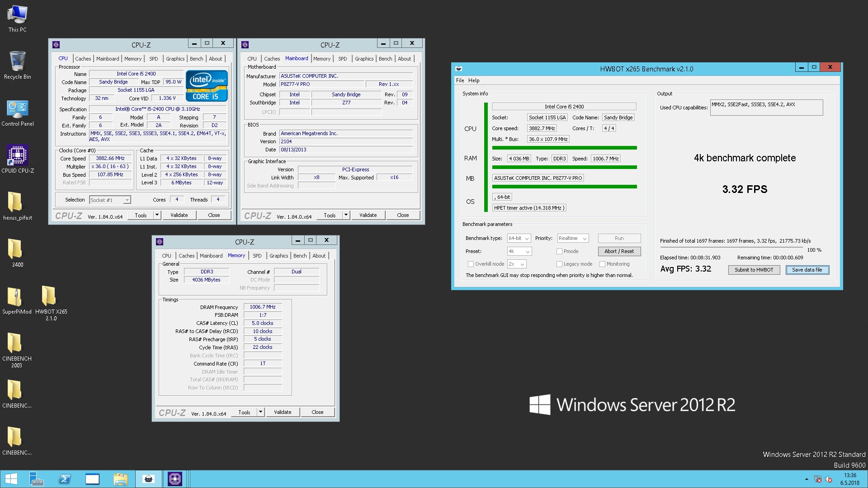This screenshot has width=868, height=488.
Task: Enable the Monitoring checkbox
Action: click(x=602, y=264)
